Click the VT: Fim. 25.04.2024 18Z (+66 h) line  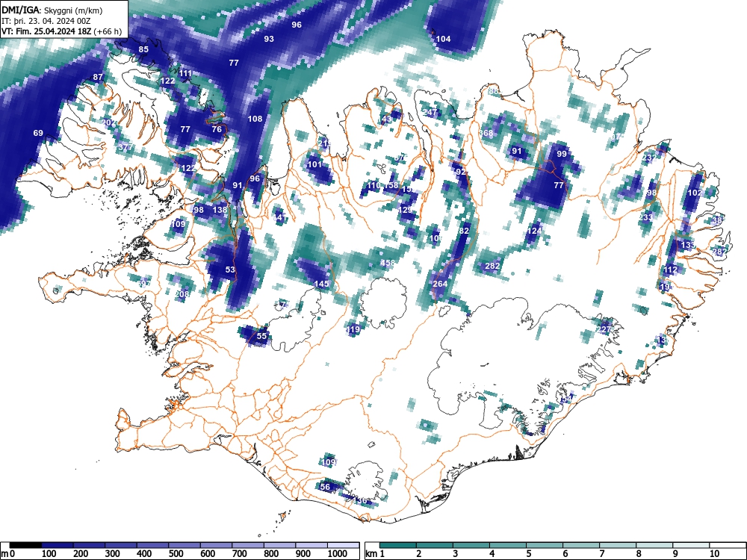(x=61, y=31)
